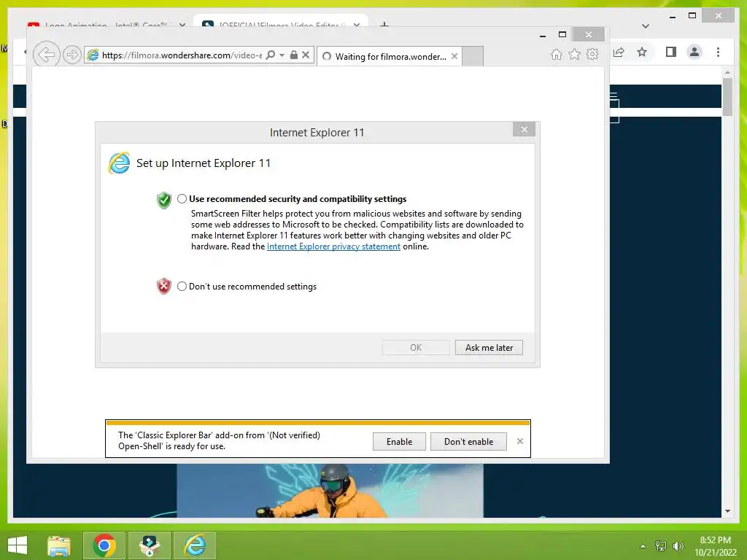
Task: Open the Windows Start button
Action: [18, 545]
